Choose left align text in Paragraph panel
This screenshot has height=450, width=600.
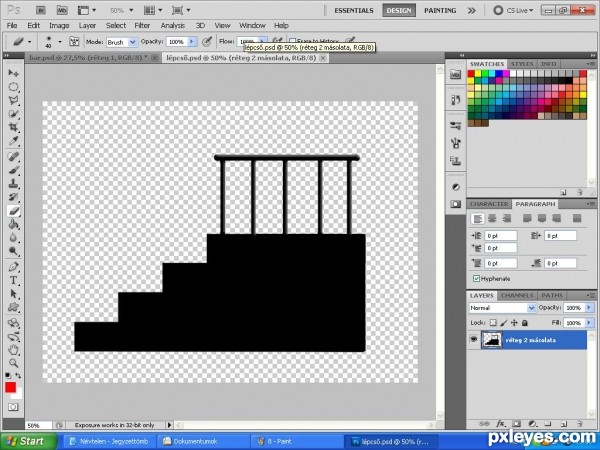(477, 218)
